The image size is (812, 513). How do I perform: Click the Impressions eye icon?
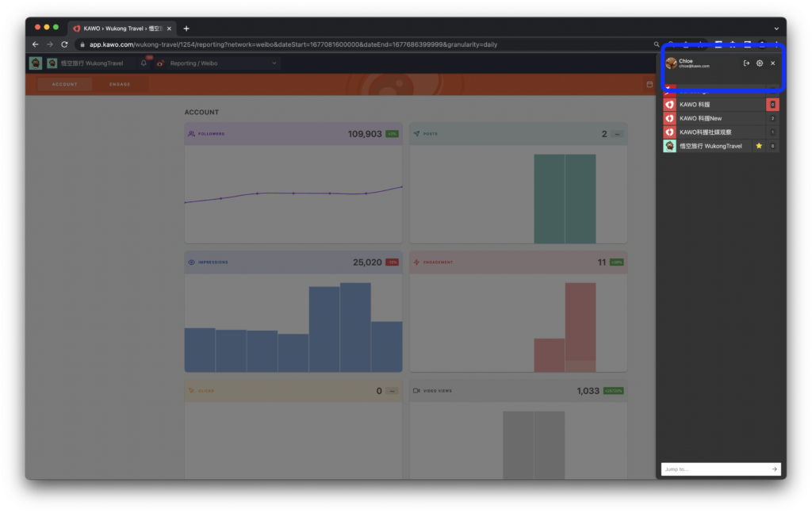point(192,262)
